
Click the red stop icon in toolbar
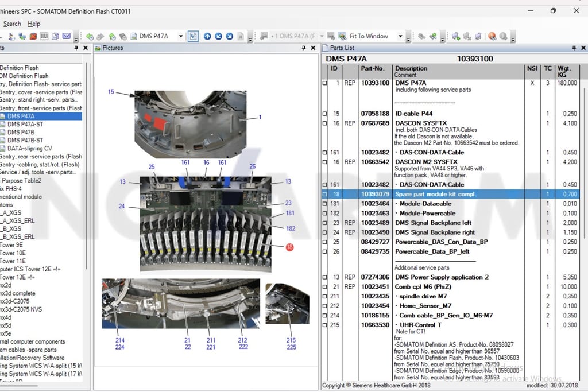tap(33, 36)
